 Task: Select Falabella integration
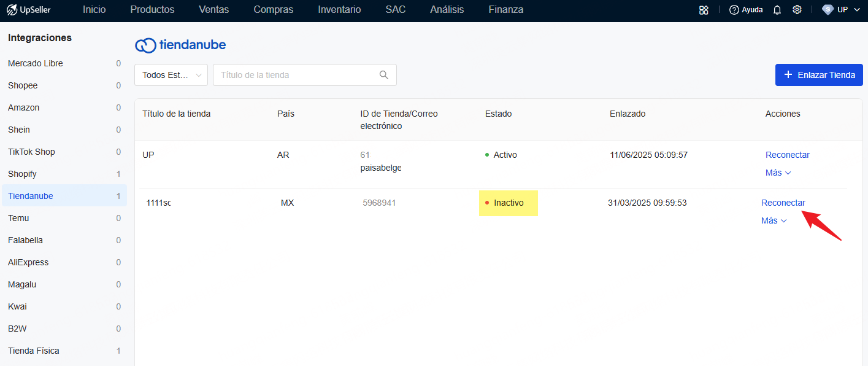coord(64,240)
